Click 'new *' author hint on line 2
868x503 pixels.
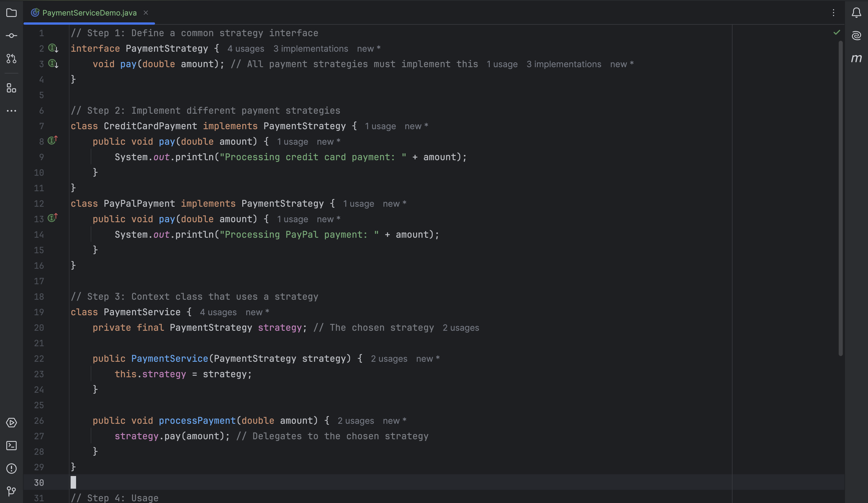(369, 49)
